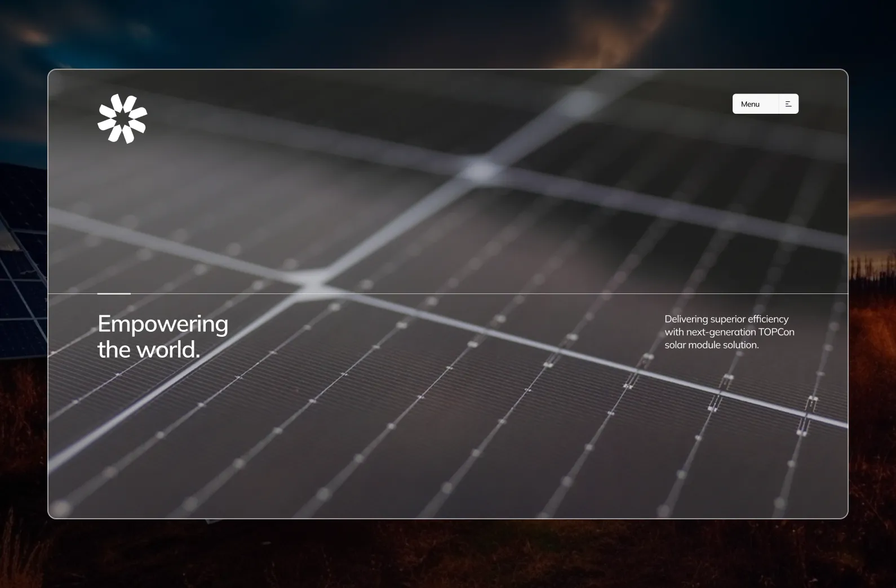Open the Menu button label
Image resolution: width=896 pixels, height=588 pixels.
pos(750,104)
